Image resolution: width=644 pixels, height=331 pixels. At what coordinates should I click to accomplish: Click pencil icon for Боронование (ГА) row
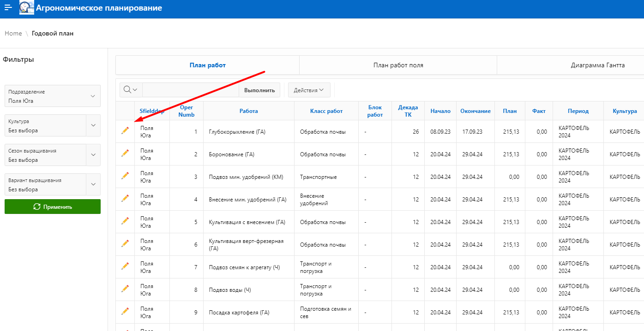click(125, 154)
